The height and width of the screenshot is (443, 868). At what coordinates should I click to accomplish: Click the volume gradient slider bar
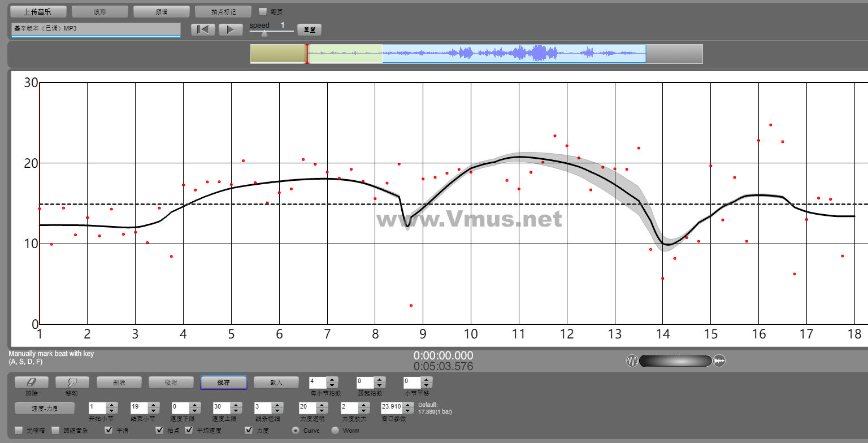coord(676,361)
